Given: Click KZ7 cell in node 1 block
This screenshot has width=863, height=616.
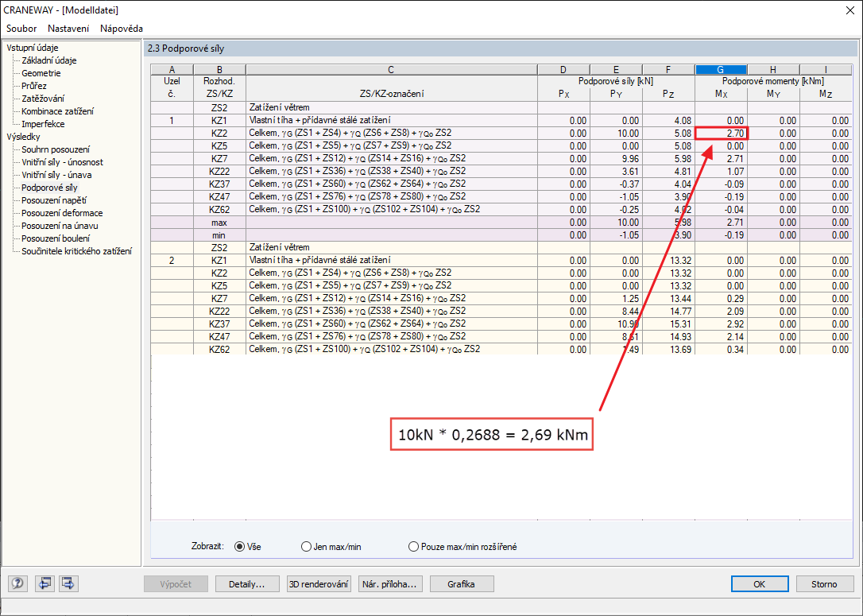Looking at the screenshot, I should (219, 158).
